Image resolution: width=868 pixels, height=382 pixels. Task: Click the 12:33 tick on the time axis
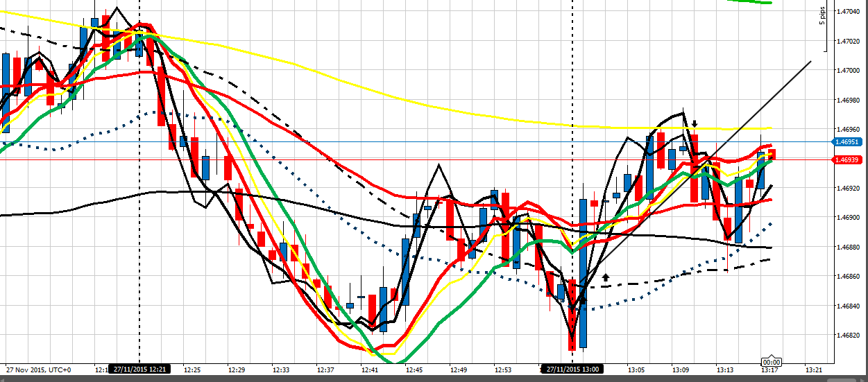282,370
